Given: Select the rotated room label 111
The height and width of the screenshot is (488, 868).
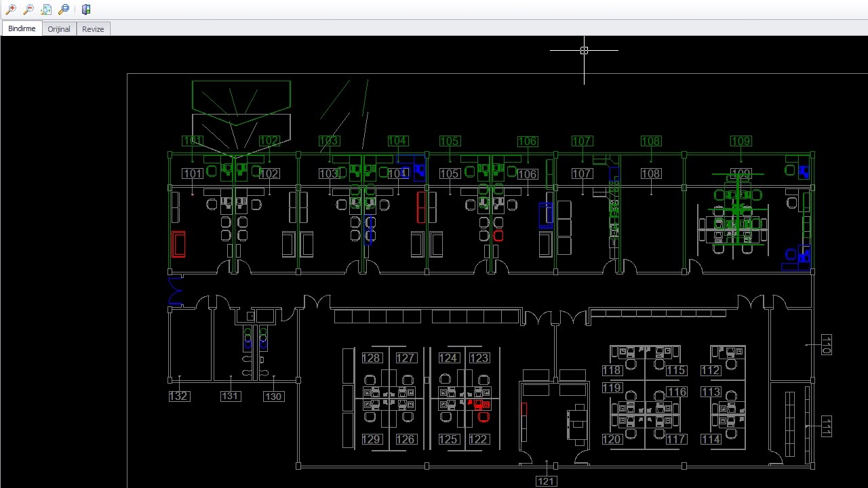Looking at the screenshot, I should tap(826, 426).
